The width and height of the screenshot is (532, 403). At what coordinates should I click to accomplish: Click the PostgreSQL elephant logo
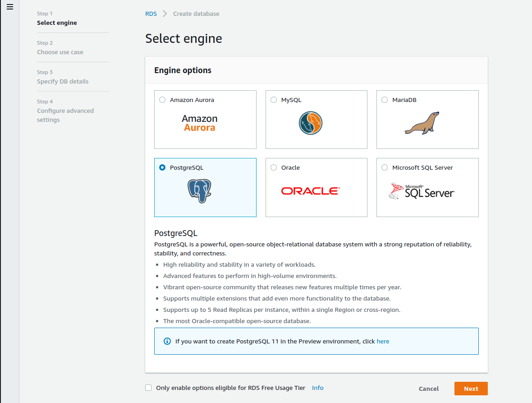199,191
